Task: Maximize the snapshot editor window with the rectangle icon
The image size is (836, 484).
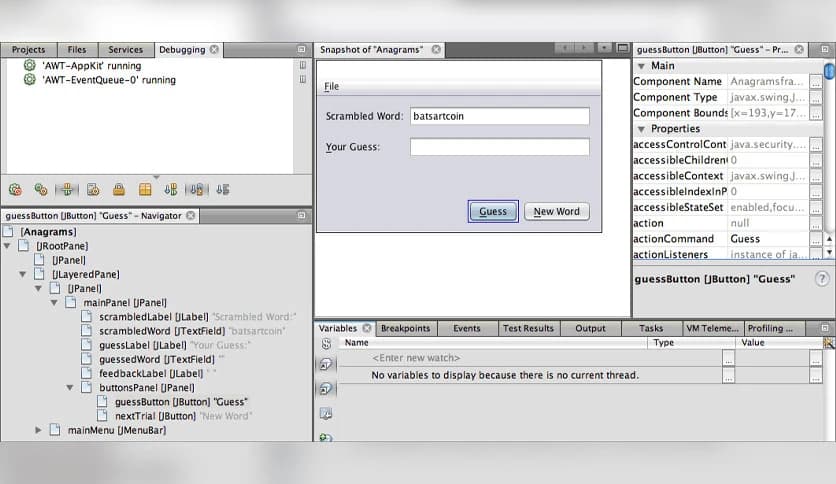Action: coord(622,48)
